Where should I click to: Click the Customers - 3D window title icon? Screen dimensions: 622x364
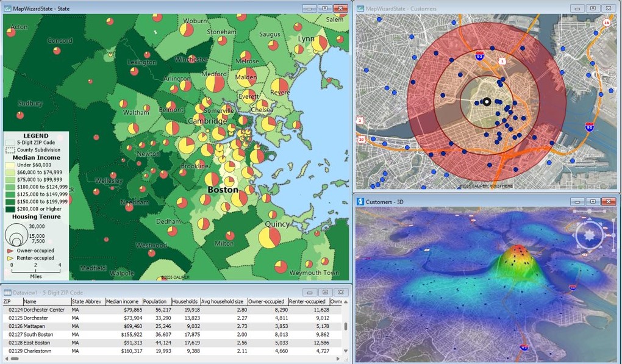click(x=361, y=202)
